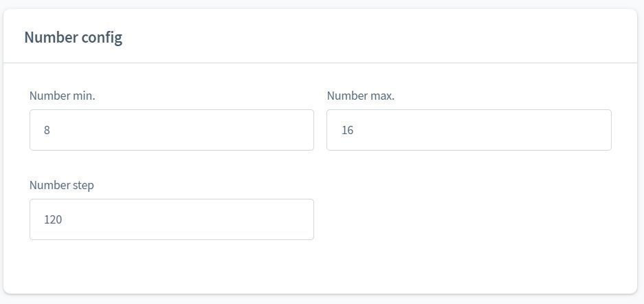
Task: Place cursor on value 8 in min field
Action: tap(47, 130)
